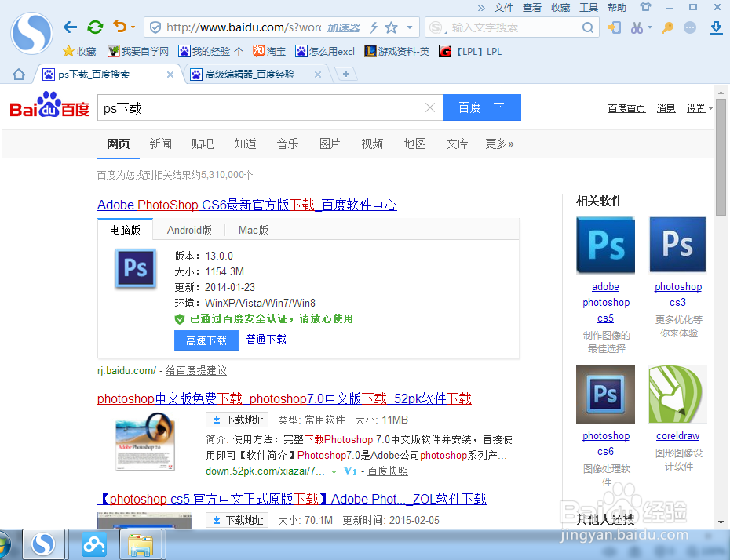The image size is (730, 560).
Task: Click the 加速器 label in address bar
Action: coord(343,28)
